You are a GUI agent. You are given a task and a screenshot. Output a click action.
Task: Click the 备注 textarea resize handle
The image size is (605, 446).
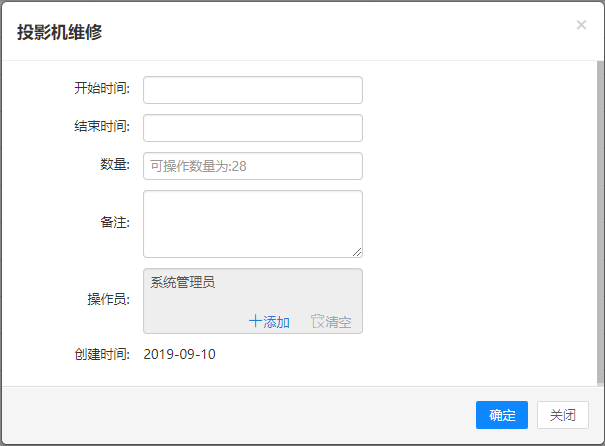[356, 251]
